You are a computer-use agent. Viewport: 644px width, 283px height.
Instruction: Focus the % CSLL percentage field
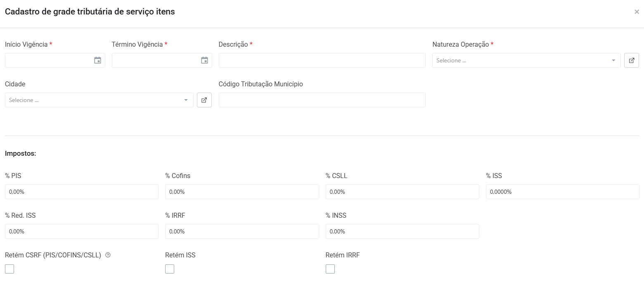coord(402,192)
